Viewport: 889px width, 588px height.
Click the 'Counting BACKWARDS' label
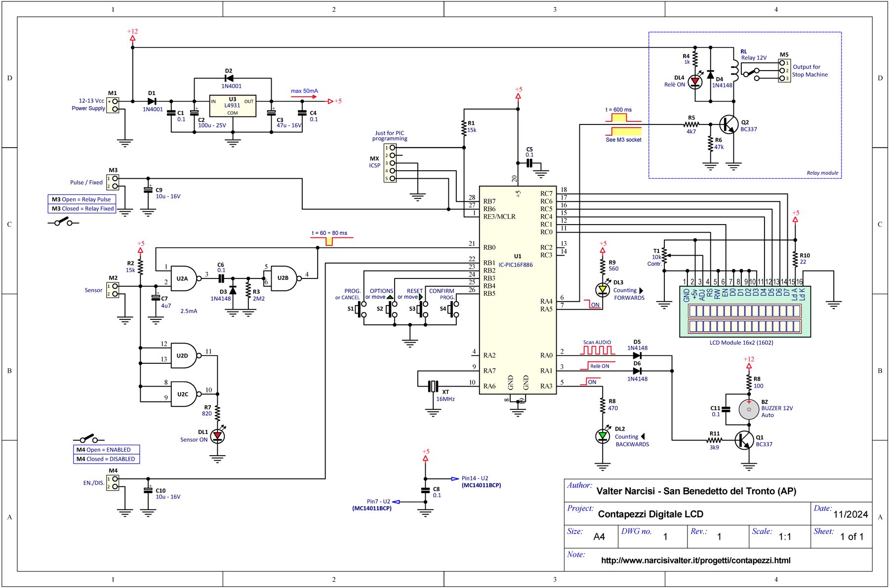tap(632, 440)
